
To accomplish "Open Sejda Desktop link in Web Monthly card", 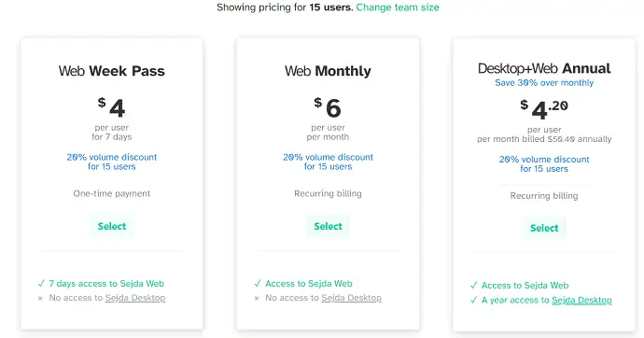I will tap(351, 298).
